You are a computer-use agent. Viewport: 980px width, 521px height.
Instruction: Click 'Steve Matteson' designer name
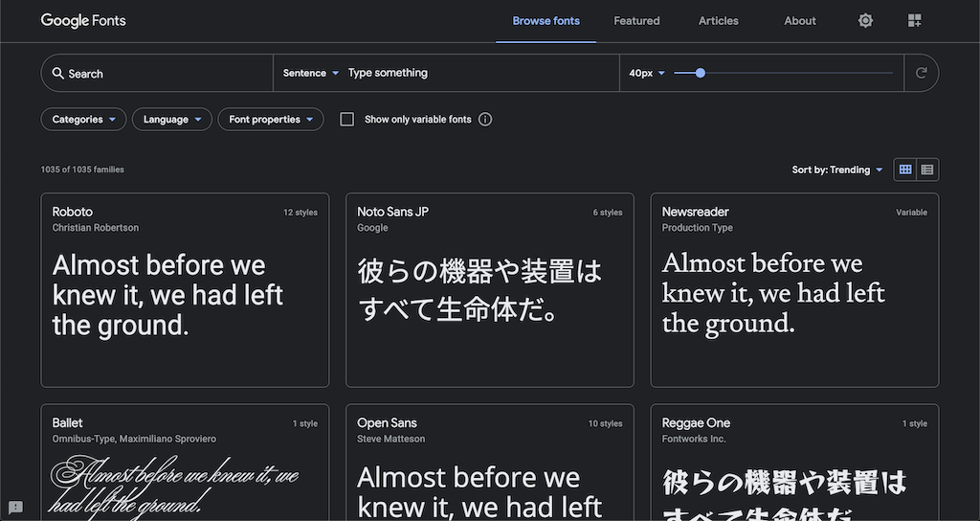(391, 439)
